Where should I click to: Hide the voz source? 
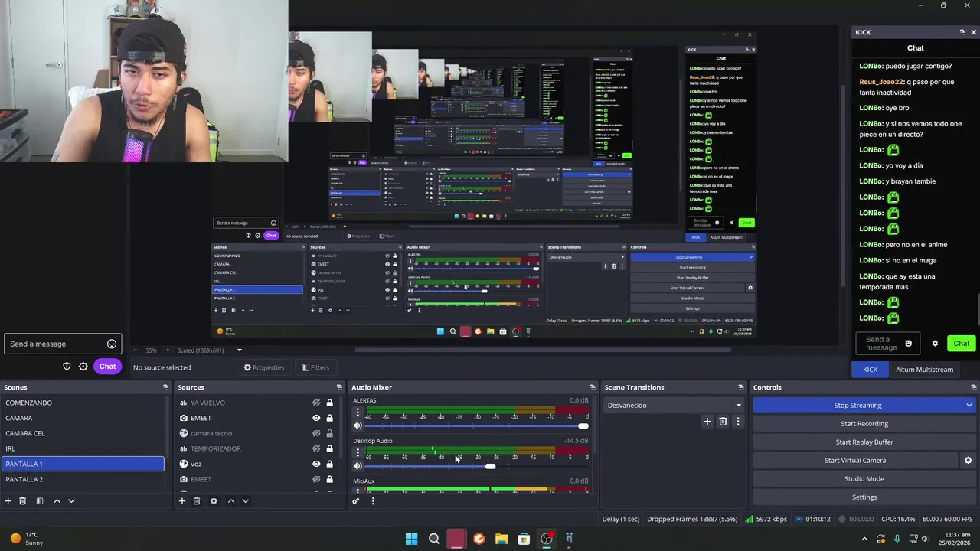[316, 464]
